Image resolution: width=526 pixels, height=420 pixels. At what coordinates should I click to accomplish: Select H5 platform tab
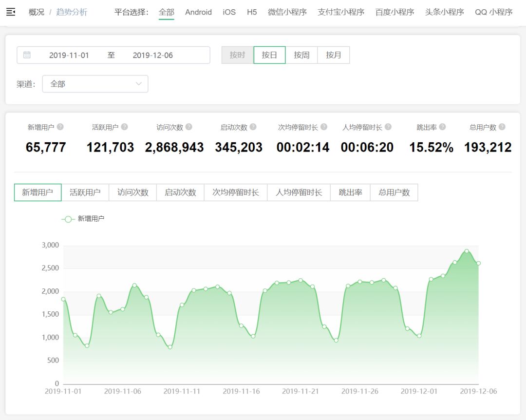(x=252, y=12)
